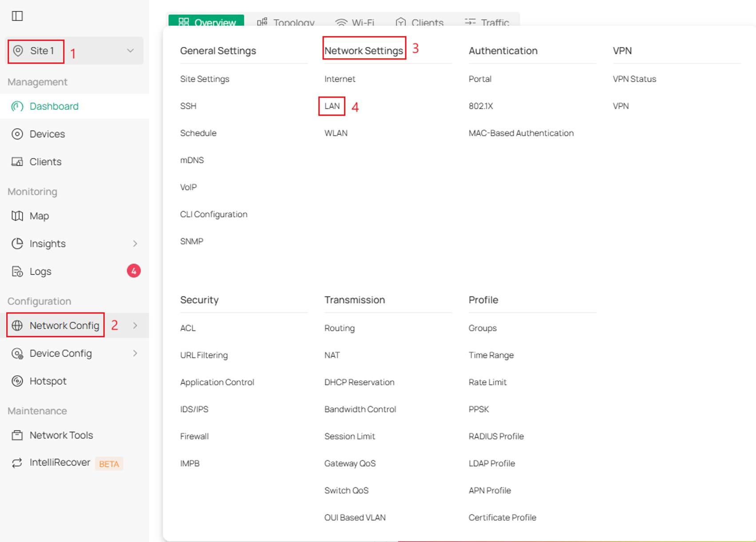Screen dimensions: 756x542
Task: Open the SNMP settings link
Action: (192, 242)
